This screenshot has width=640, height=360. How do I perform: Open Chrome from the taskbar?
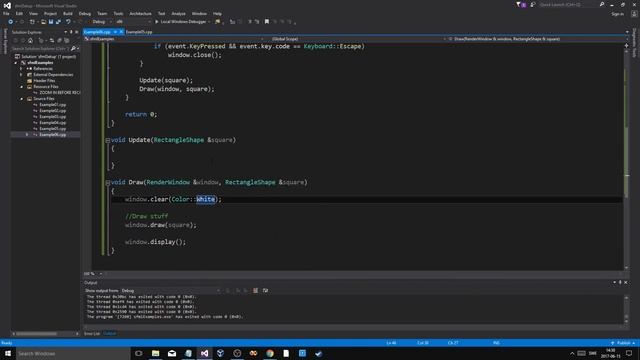pos(270,353)
